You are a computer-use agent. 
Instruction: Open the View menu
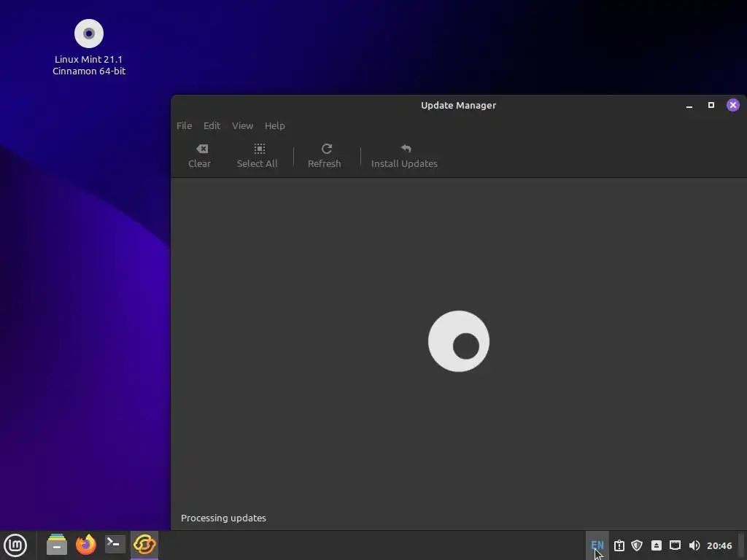(x=242, y=125)
